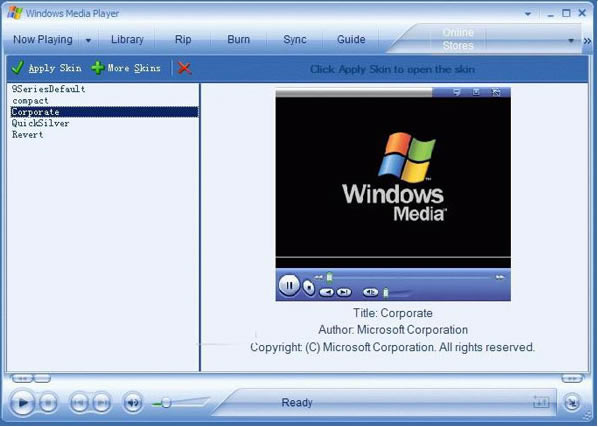Click the bottom volume slider
Image resolution: width=598 pixels, height=427 pixels.
click(x=181, y=402)
